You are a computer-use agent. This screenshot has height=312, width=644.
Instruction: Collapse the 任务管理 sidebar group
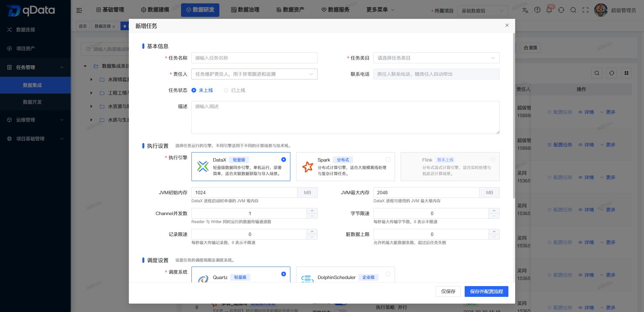(62, 67)
